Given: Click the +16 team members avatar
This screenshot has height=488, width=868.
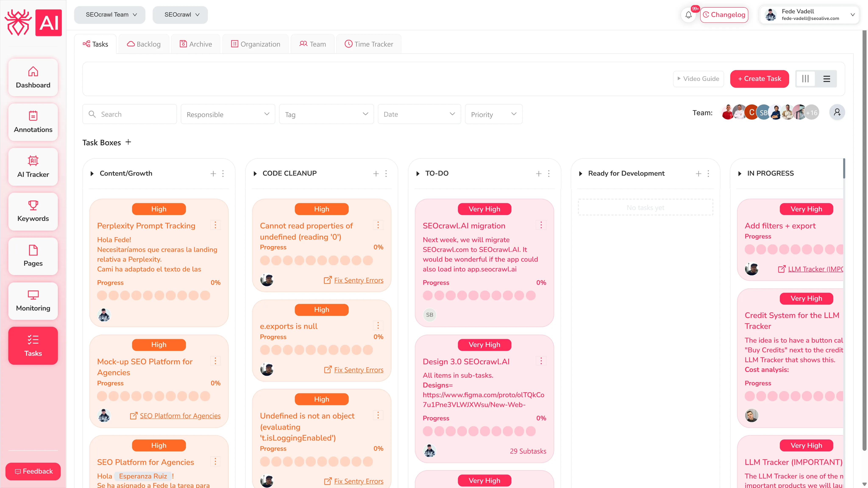Looking at the screenshot, I should 812,112.
